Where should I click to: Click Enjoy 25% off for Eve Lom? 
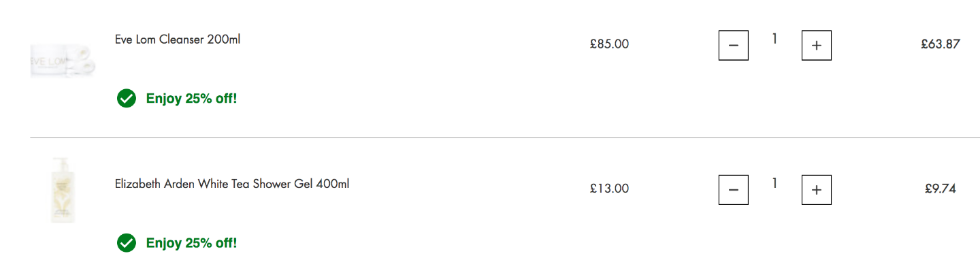[x=191, y=99]
